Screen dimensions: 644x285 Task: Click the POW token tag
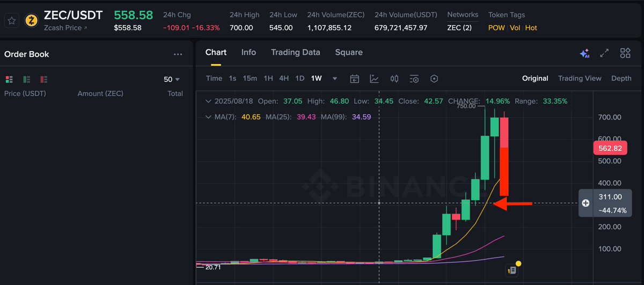coord(496,27)
